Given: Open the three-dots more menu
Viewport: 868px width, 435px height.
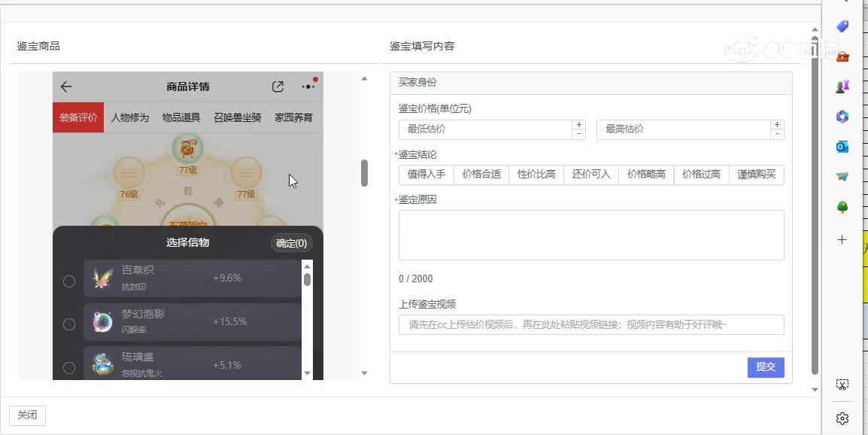Looking at the screenshot, I should 308,87.
